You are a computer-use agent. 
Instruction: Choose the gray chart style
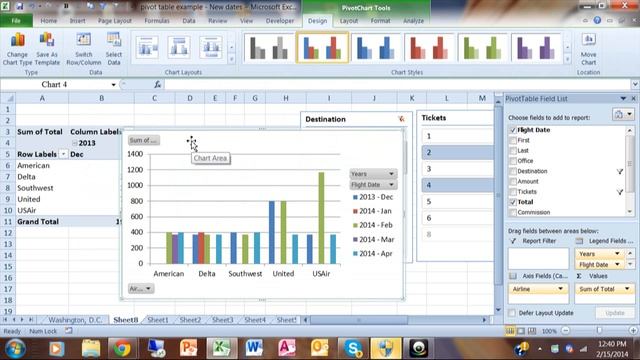point(269,48)
